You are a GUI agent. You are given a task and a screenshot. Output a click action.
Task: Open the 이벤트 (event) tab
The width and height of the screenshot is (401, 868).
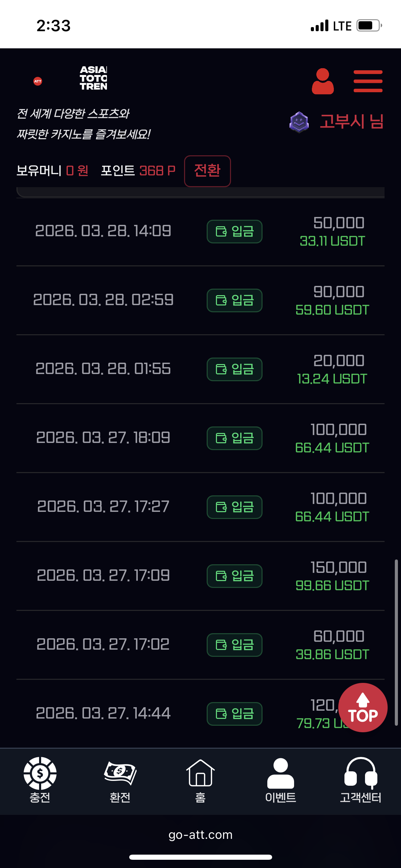point(280,780)
